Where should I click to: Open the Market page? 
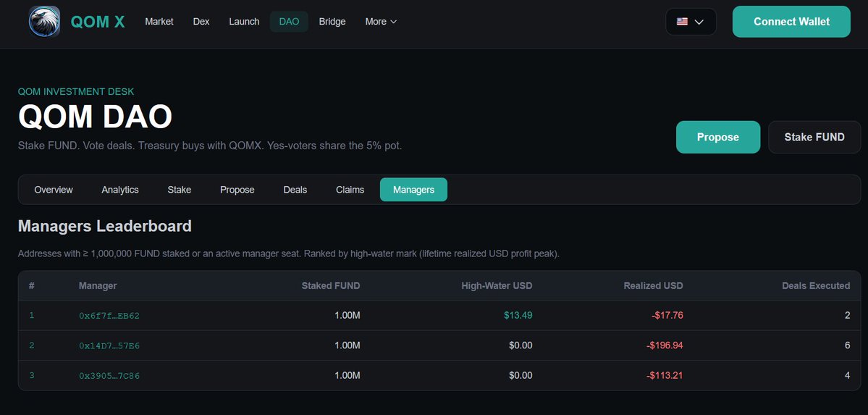click(159, 22)
